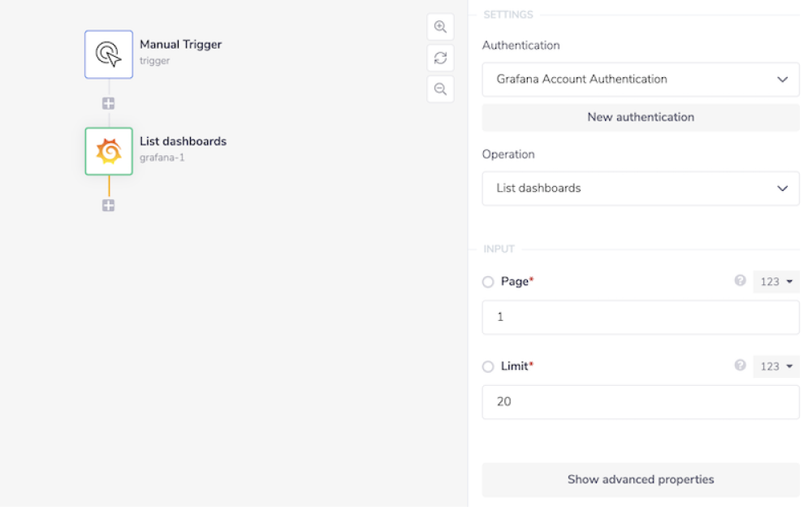The width and height of the screenshot is (812, 507).
Task: Select the Manual Trigger node label
Action: [x=180, y=45]
